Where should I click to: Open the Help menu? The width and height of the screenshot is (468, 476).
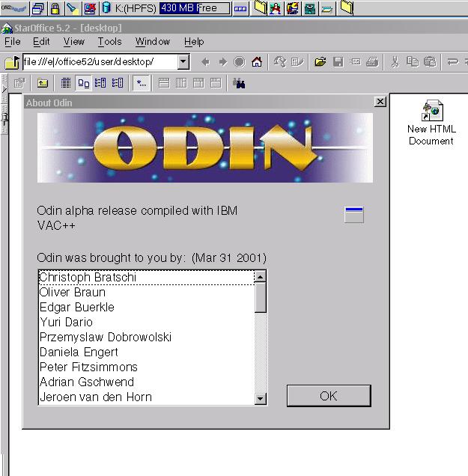[194, 42]
